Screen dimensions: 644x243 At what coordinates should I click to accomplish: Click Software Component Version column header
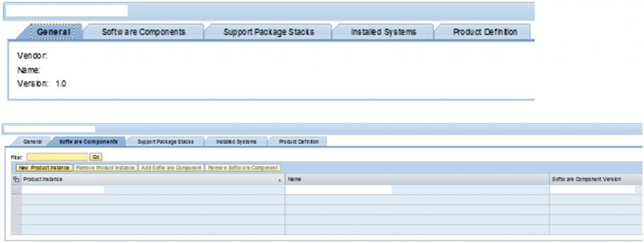[596, 179]
